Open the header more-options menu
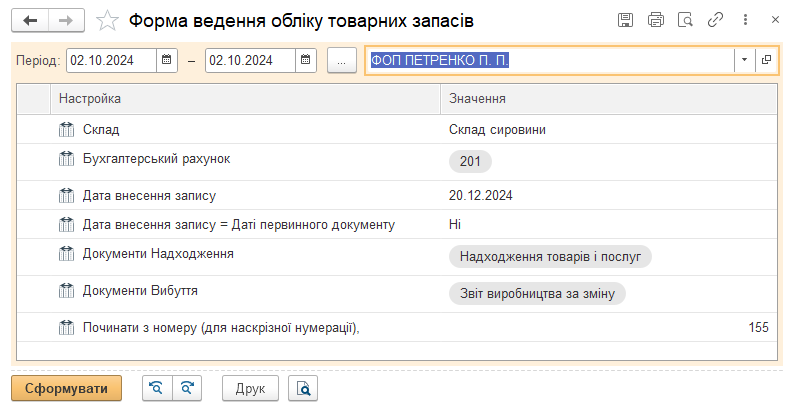This screenshot has width=786, height=406. [x=745, y=20]
